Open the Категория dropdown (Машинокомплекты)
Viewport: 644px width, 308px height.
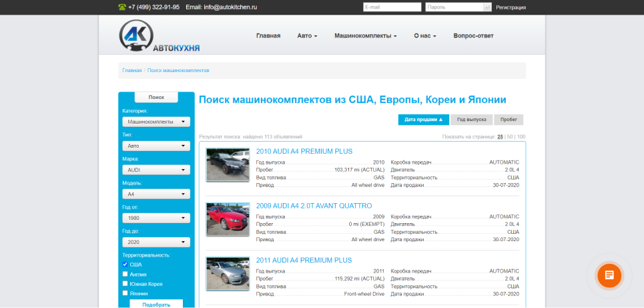156,122
